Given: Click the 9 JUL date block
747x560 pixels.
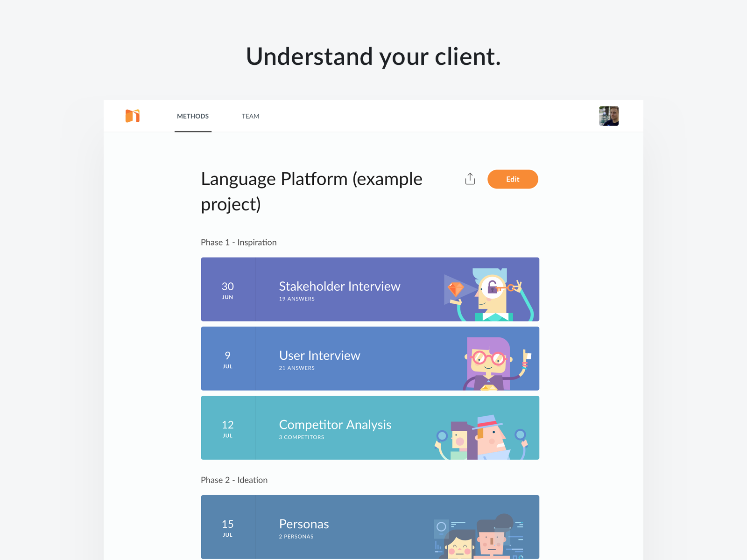Looking at the screenshot, I should [228, 358].
